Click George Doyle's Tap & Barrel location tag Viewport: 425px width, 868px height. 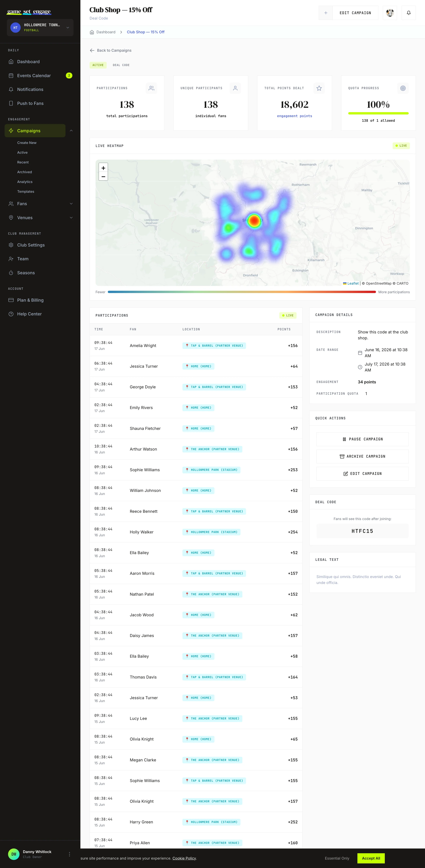(x=214, y=387)
